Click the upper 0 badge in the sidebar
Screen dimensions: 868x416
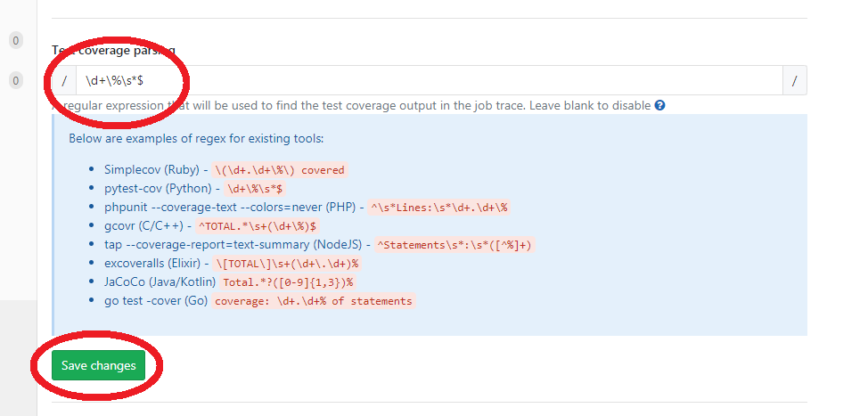coord(16,40)
